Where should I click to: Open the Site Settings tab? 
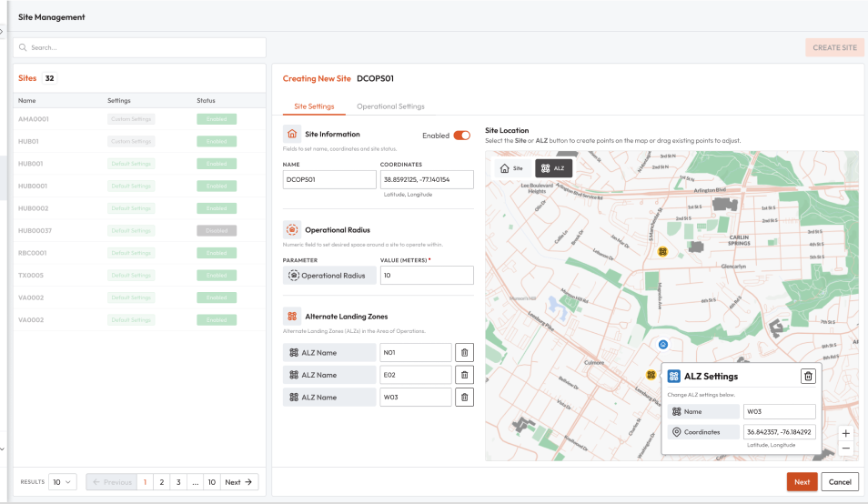tap(313, 106)
